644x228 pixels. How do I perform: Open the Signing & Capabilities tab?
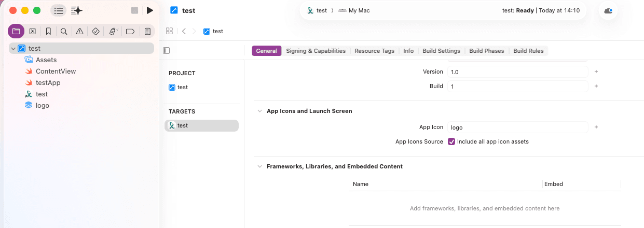click(x=316, y=51)
